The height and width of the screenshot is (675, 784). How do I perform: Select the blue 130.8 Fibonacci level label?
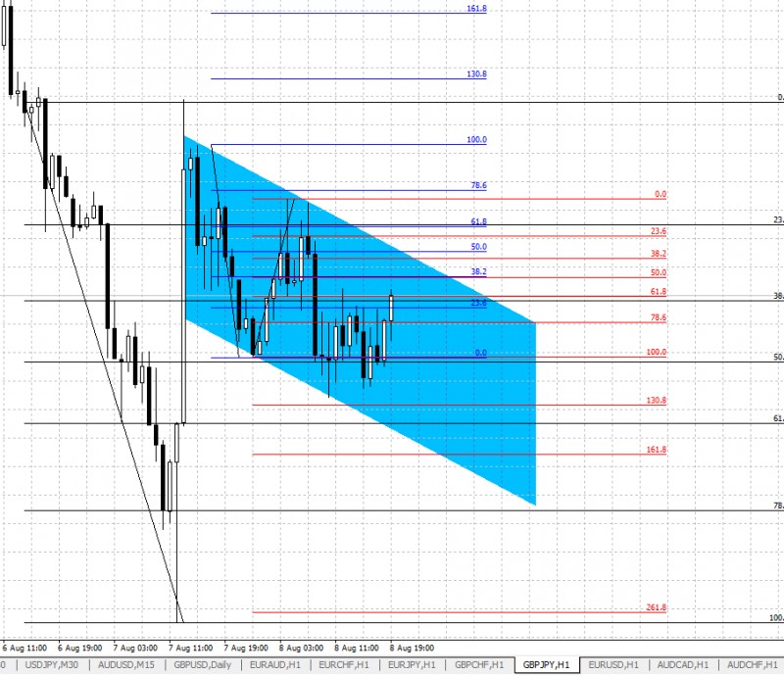476,74
